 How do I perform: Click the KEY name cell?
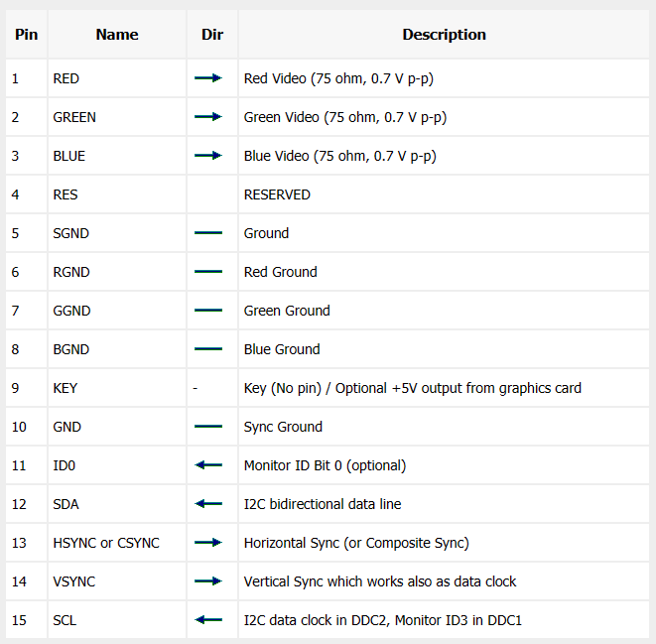(x=117, y=388)
